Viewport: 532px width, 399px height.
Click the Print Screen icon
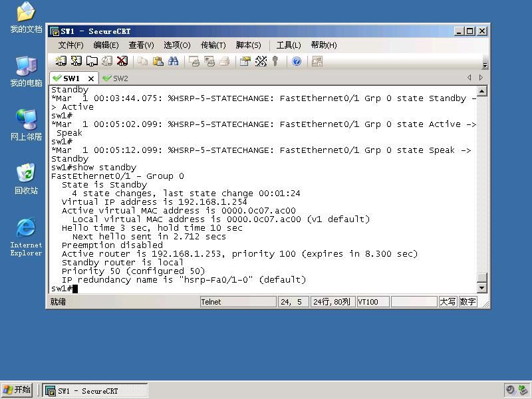point(194,61)
